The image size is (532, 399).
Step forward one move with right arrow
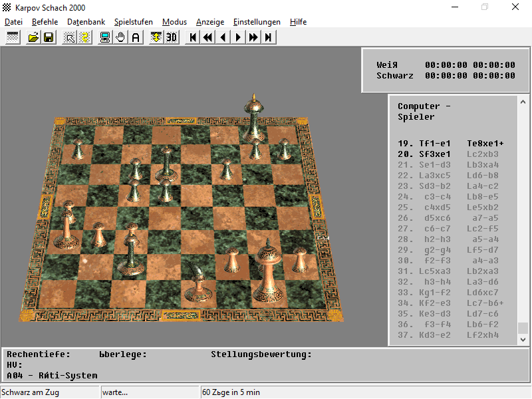pyautogui.click(x=238, y=37)
